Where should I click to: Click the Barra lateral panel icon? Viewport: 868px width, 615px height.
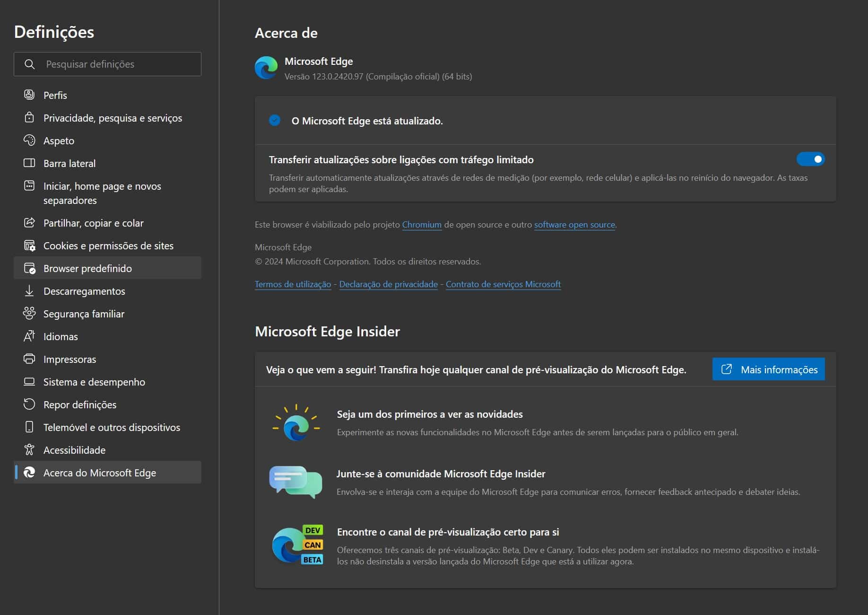29,163
